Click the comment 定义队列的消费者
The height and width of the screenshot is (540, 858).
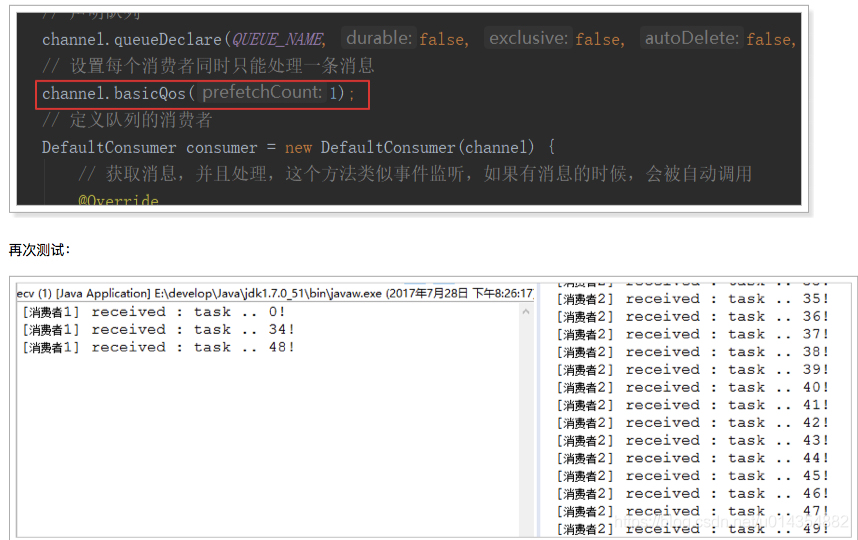tap(127, 120)
